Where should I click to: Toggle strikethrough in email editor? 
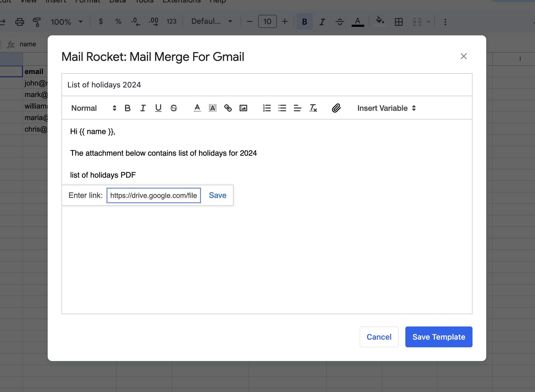click(174, 108)
